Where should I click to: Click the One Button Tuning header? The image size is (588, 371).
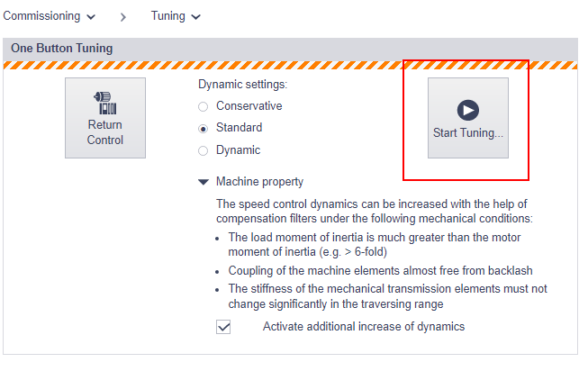pyautogui.click(x=62, y=49)
